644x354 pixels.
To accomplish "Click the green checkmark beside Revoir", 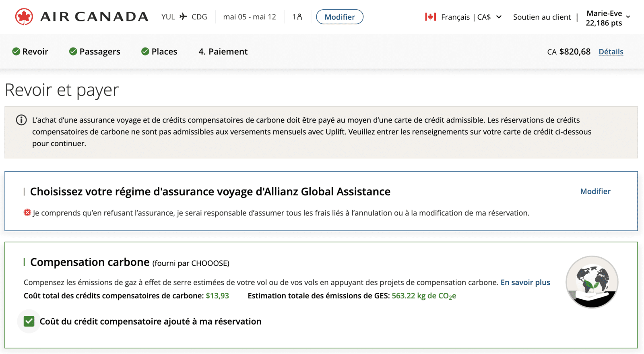I will point(16,52).
